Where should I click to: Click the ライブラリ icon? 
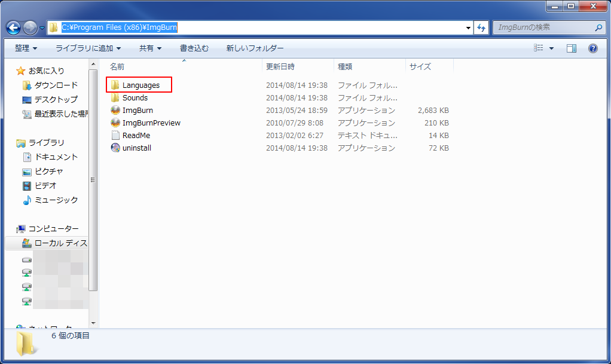click(20, 143)
